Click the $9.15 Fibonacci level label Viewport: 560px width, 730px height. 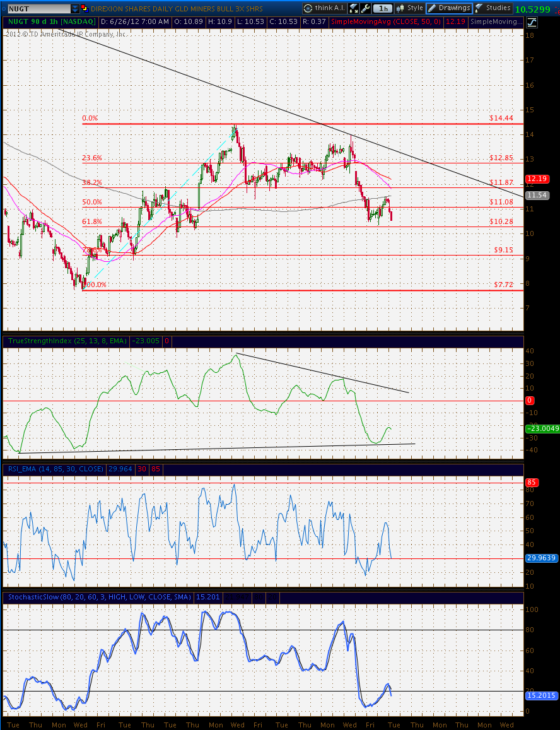tap(504, 250)
